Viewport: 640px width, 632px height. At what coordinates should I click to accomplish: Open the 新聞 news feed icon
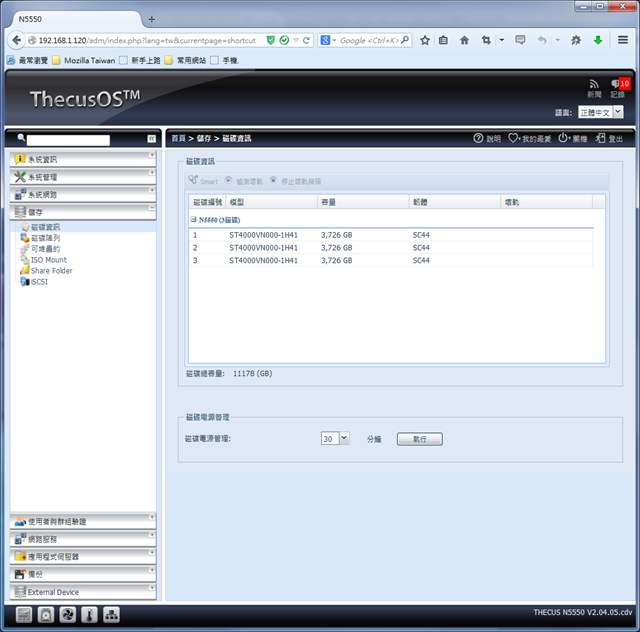pos(594,89)
